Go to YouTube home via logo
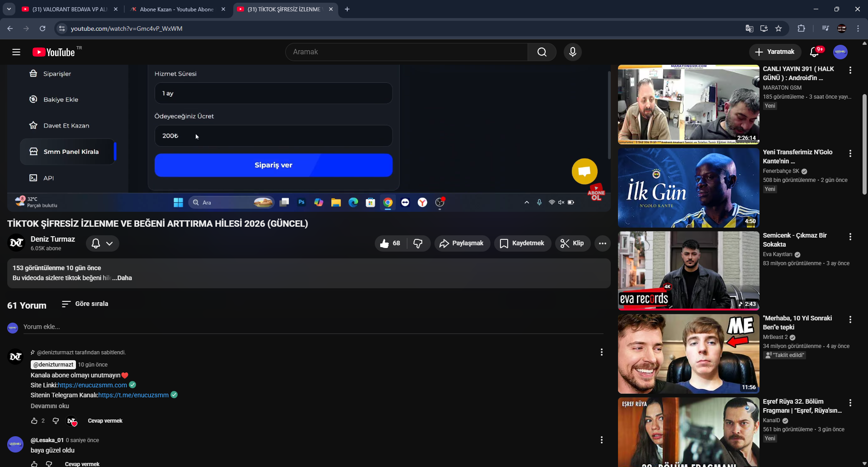The width and height of the screenshot is (868, 467). coord(54,52)
